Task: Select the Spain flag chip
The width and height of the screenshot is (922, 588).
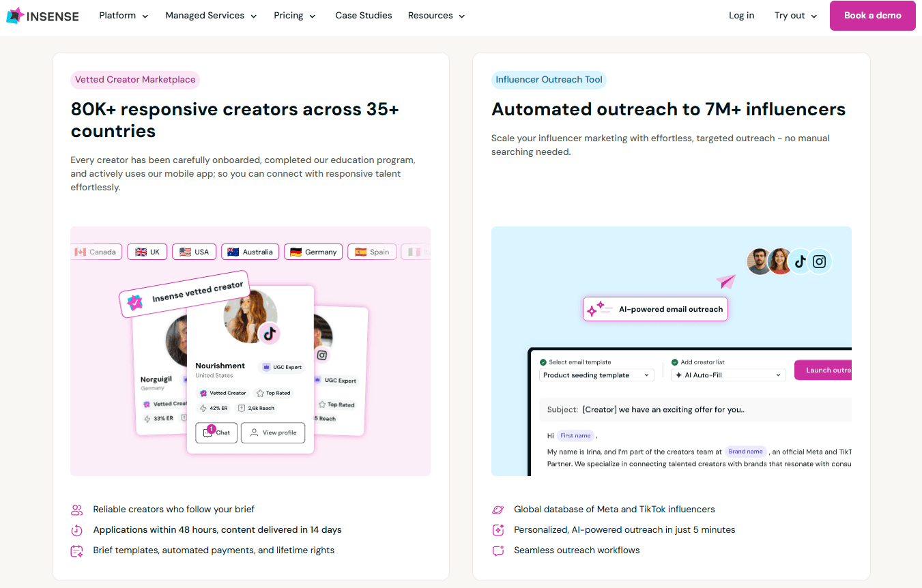Action: pyautogui.click(x=372, y=252)
